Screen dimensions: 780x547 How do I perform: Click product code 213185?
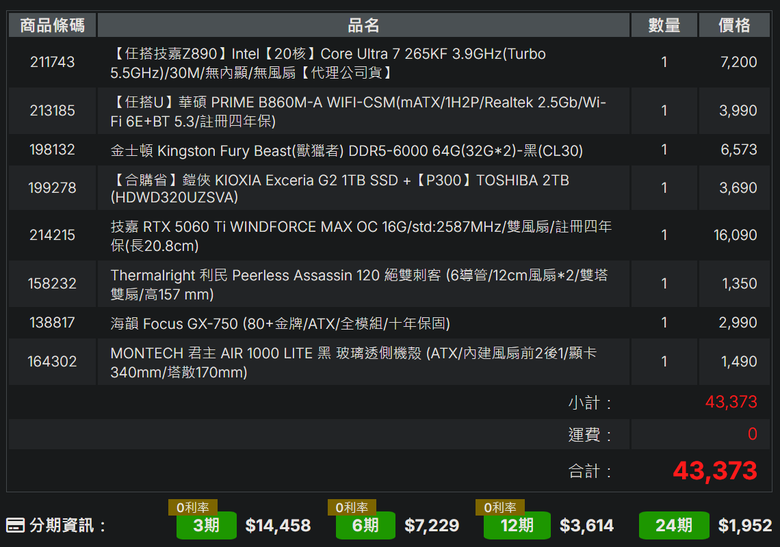[52, 110]
